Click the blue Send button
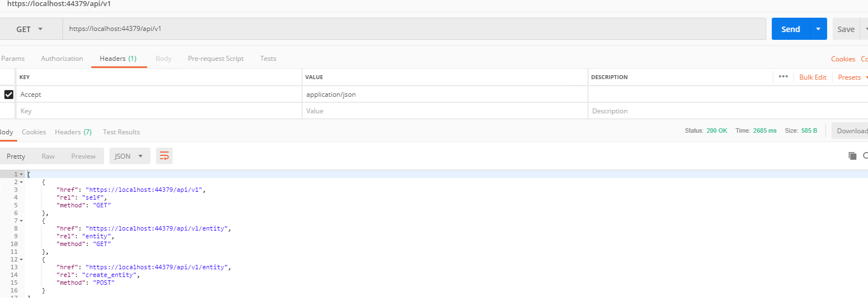 click(790, 29)
